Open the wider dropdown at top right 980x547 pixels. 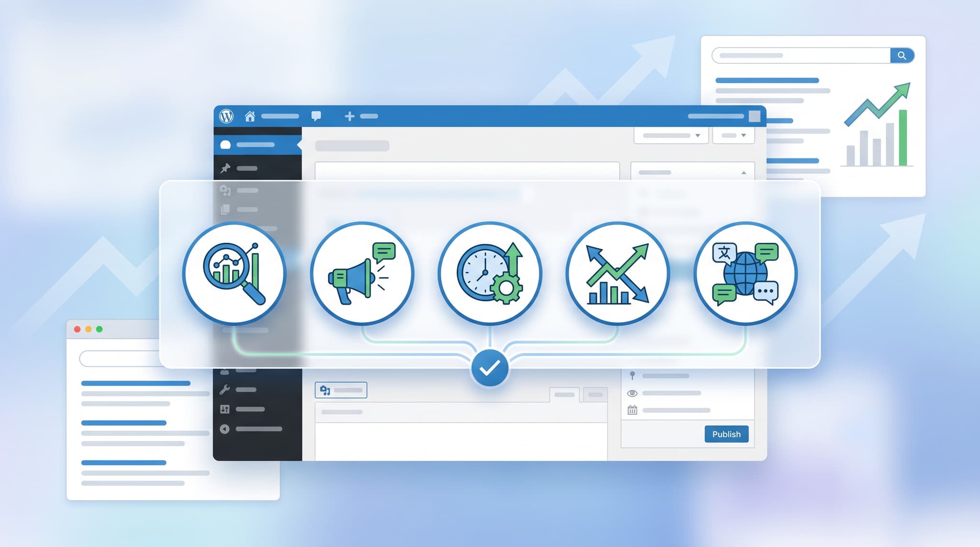point(671,135)
